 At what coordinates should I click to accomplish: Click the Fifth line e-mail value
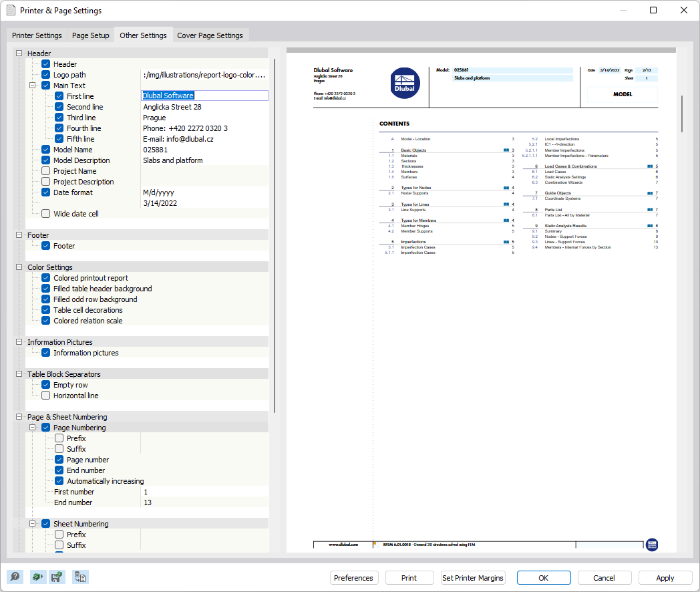pyautogui.click(x=178, y=139)
